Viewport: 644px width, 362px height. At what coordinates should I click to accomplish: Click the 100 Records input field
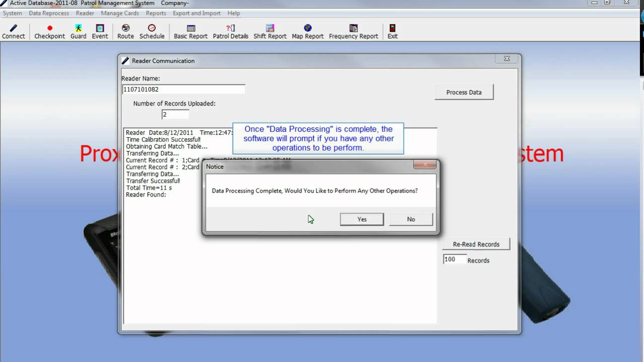[x=454, y=259]
